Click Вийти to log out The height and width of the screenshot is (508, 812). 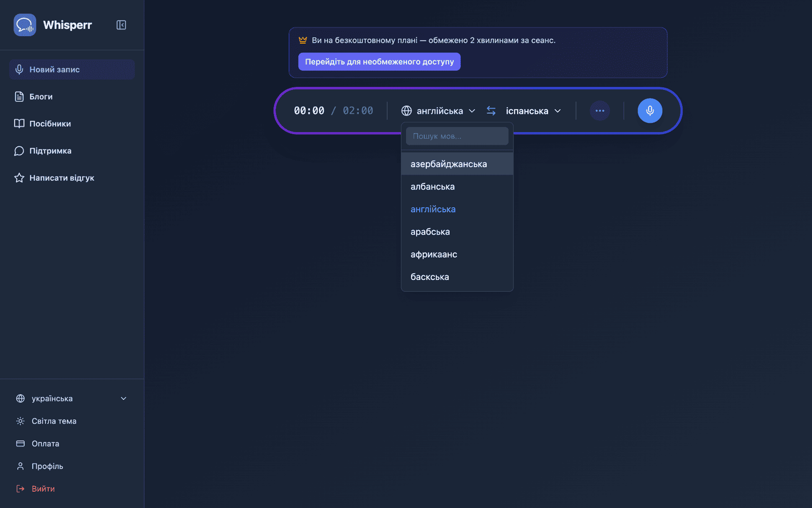(x=72, y=489)
